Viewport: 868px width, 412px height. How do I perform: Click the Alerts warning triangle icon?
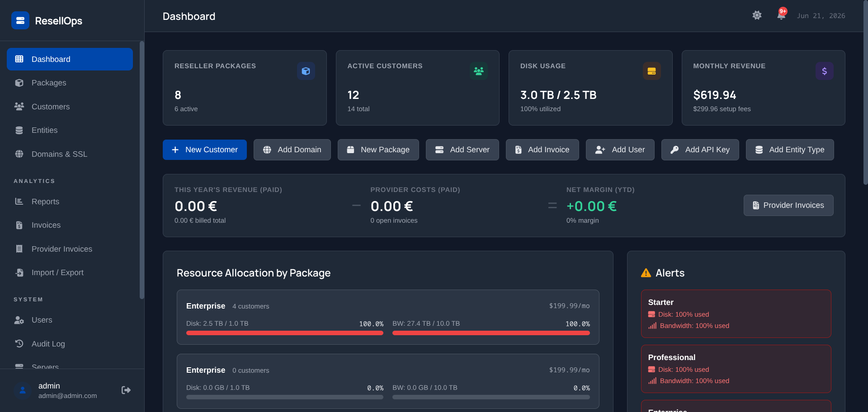point(646,273)
